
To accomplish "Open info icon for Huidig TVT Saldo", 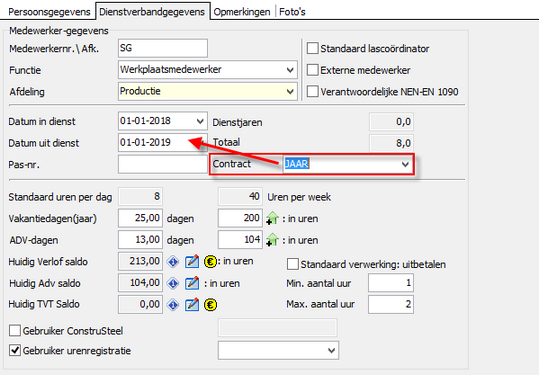I will point(173,305).
